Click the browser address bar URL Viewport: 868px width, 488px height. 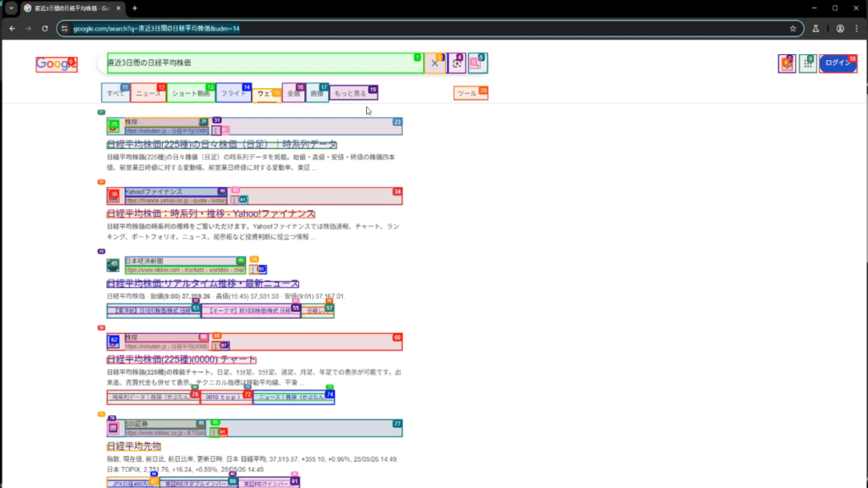tap(157, 28)
